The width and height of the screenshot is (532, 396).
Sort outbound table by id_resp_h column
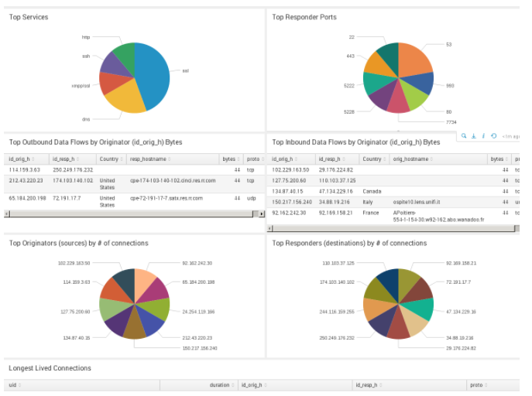pyautogui.click(x=73, y=159)
